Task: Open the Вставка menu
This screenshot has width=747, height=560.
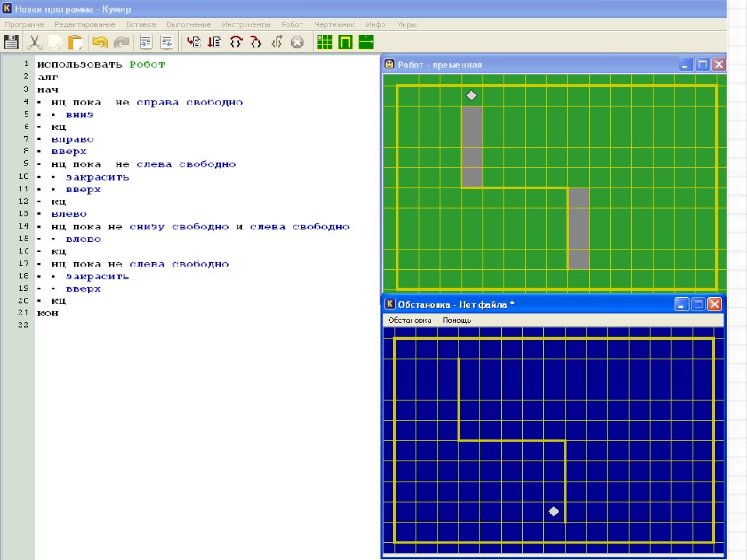Action: (141, 24)
